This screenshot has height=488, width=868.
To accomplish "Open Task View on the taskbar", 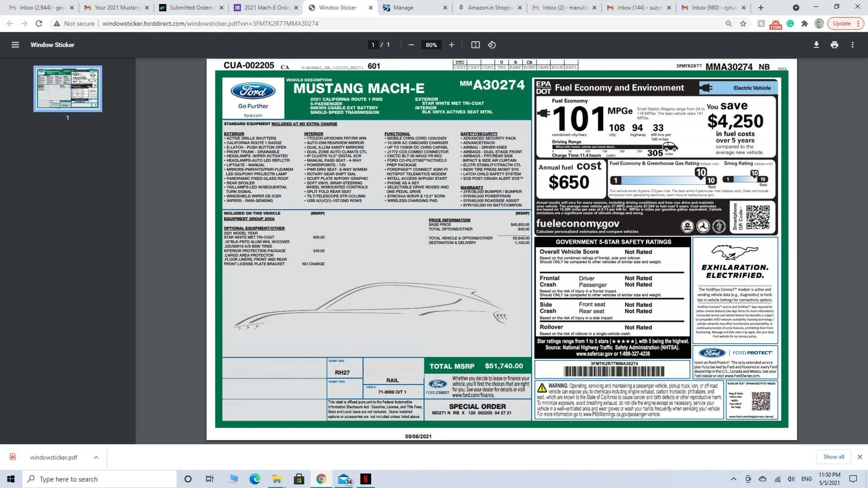I will click(x=210, y=479).
